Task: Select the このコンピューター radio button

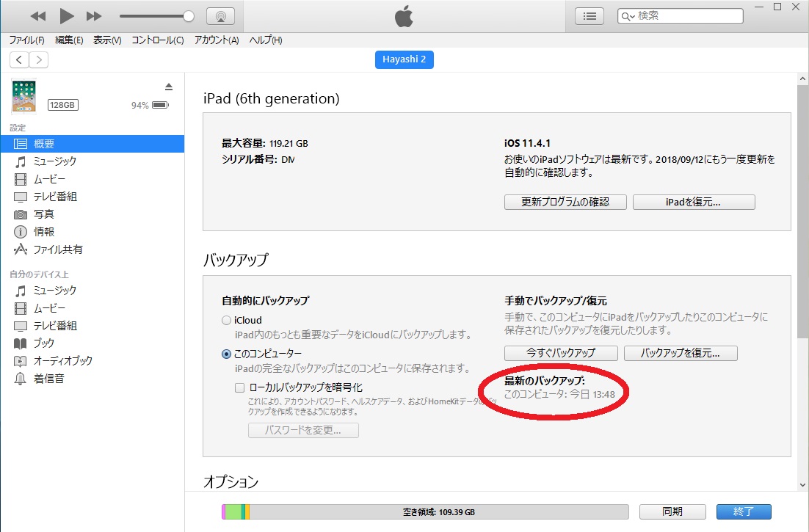Action: pos(226,354)
